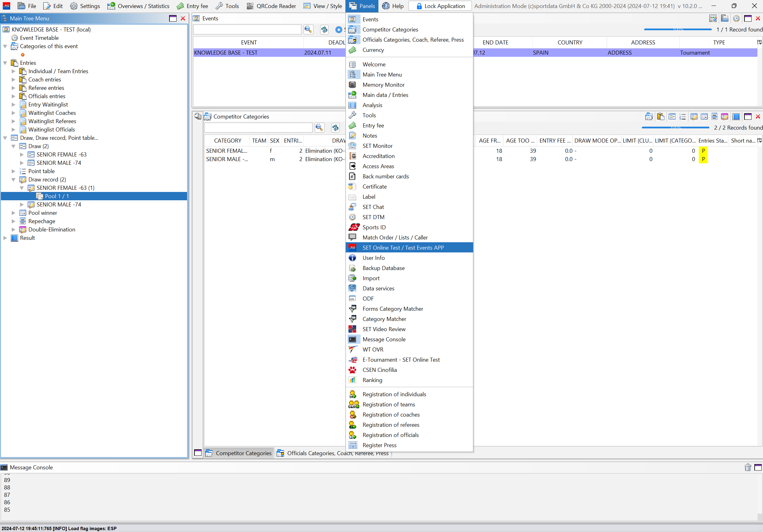Click numbered list icon in Competitor Categories toolbar

(x=682, y=117)
